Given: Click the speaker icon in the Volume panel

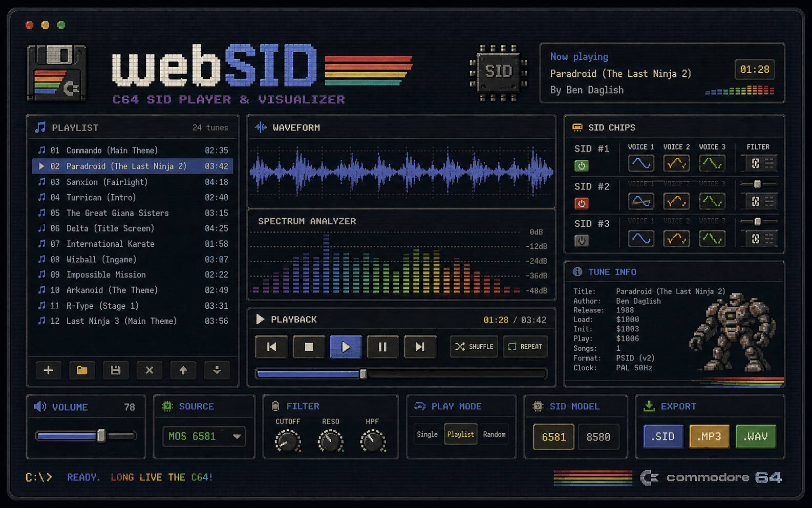Looking at the screenshot, I should click(x=40, y=407).
